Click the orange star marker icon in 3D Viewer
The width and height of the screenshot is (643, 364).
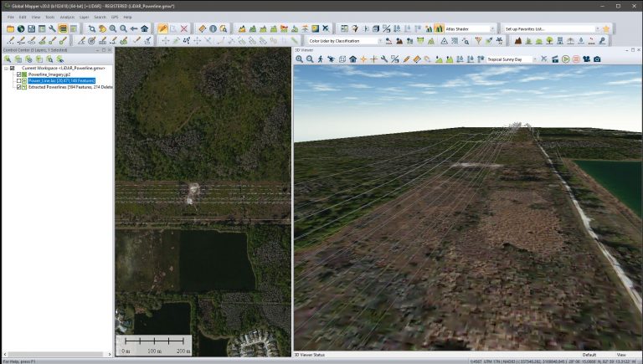[363, 59]
